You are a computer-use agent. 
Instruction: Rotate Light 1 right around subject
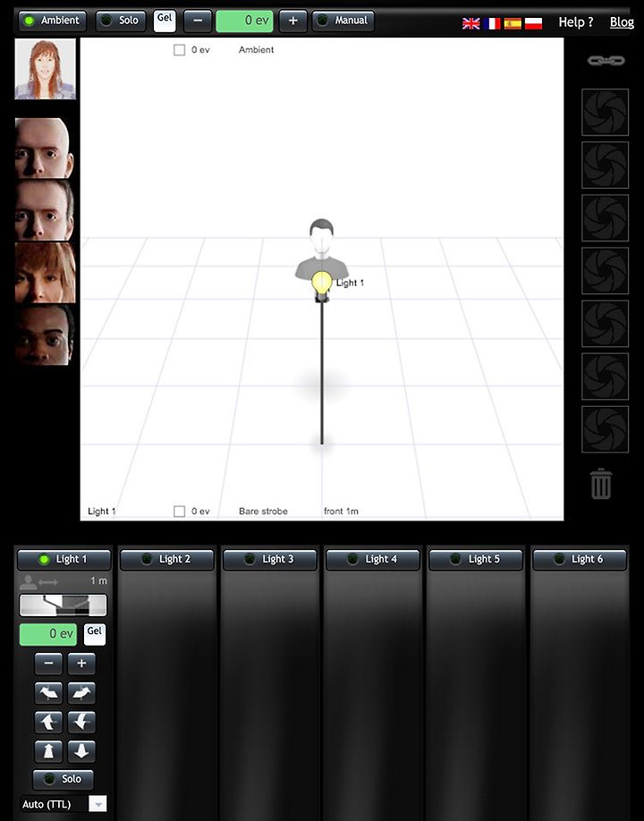[x=81, y=693]
